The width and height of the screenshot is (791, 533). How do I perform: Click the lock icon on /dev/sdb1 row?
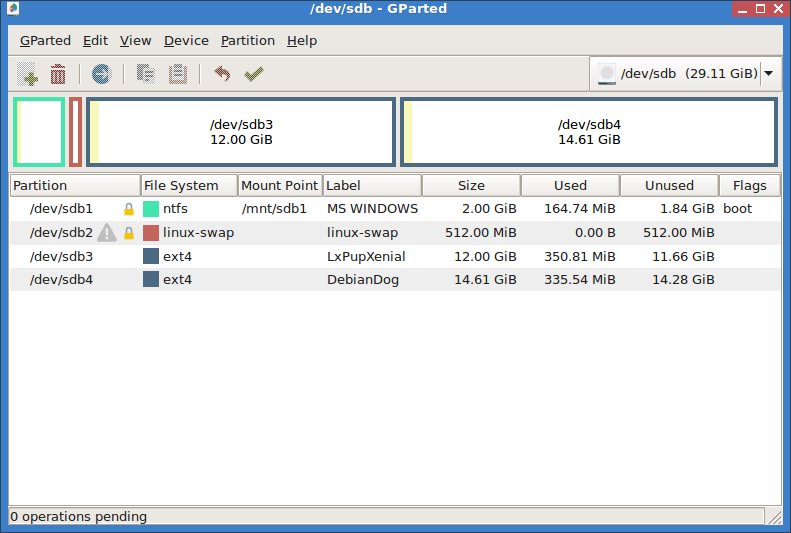tap(129, 209)
